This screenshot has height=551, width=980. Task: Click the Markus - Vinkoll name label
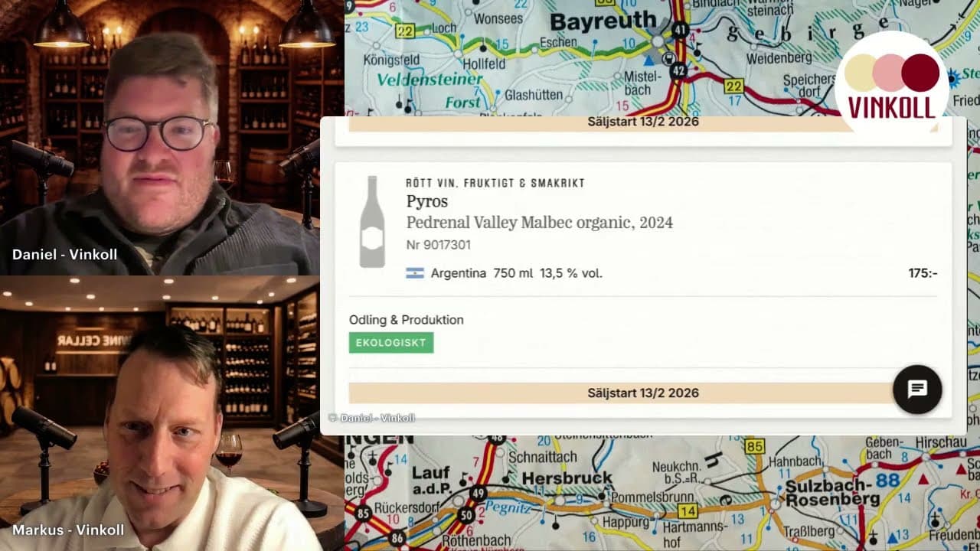[68, 530]
